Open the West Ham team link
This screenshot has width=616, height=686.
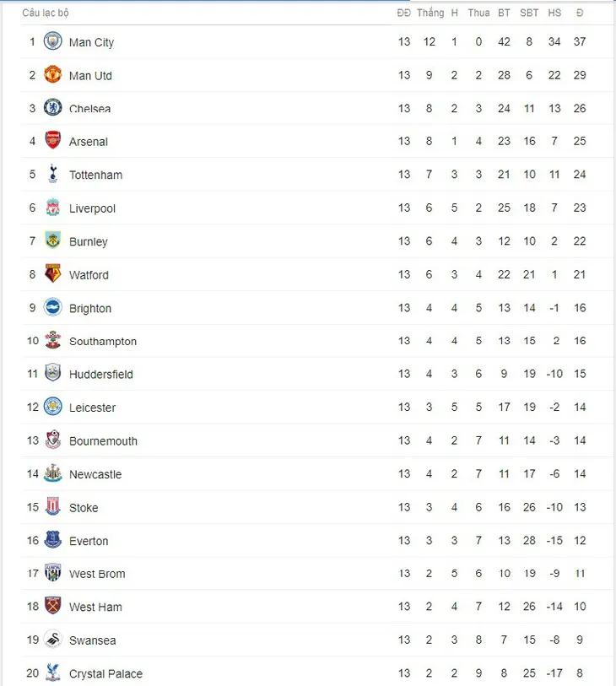(x=95, y=607)
